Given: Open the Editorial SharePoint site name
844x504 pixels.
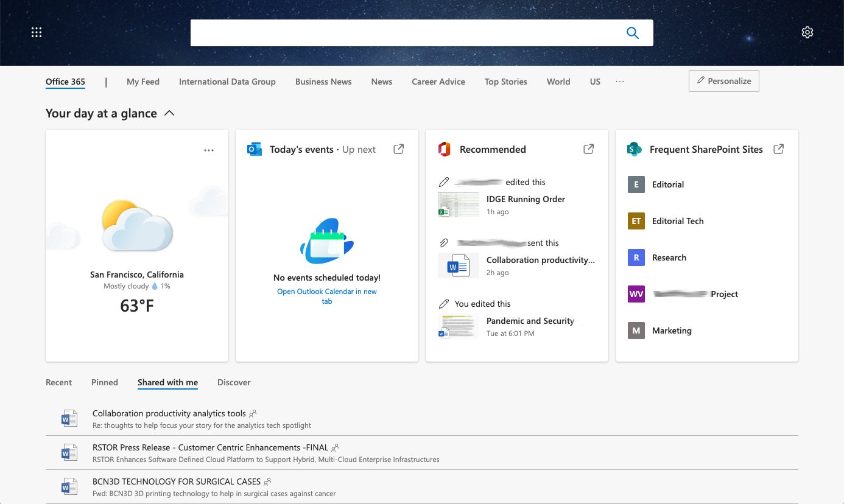Looking at the screenshot, I should pyautogui.click(x=668, y=184).
